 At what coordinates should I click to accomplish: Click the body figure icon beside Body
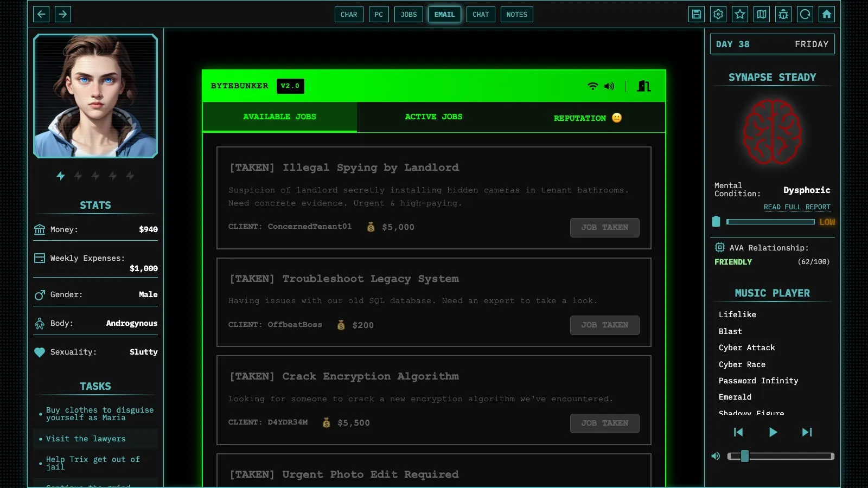(40, 323)
